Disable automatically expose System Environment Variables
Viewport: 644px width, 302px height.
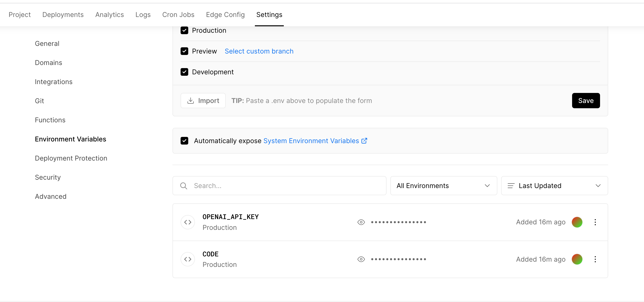coord(184,140)
